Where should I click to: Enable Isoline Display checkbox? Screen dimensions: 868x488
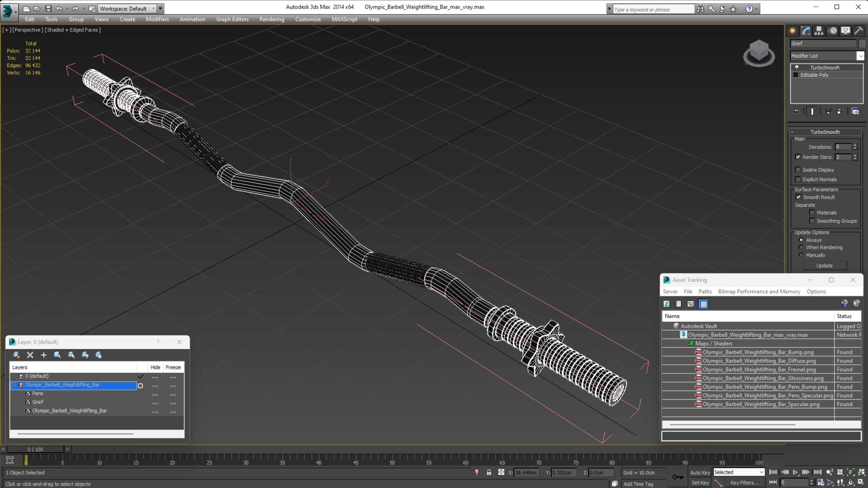(798, 169)
